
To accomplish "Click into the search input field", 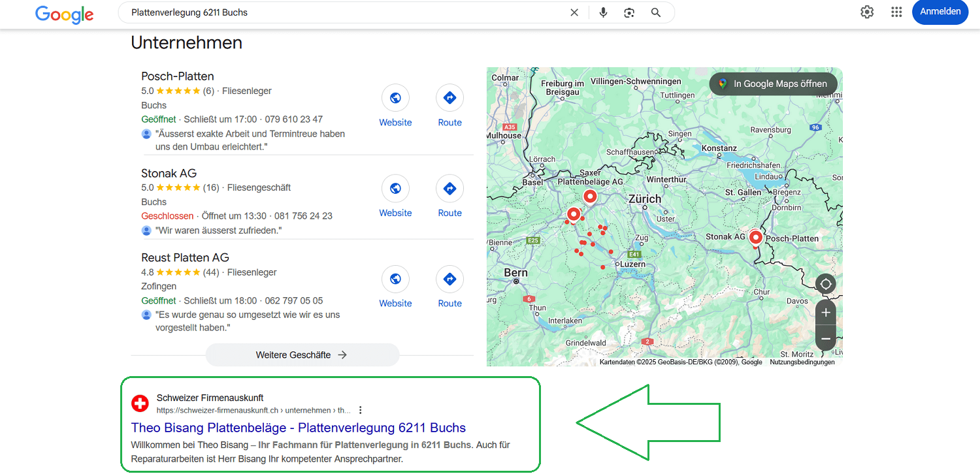I will [340, 12].
